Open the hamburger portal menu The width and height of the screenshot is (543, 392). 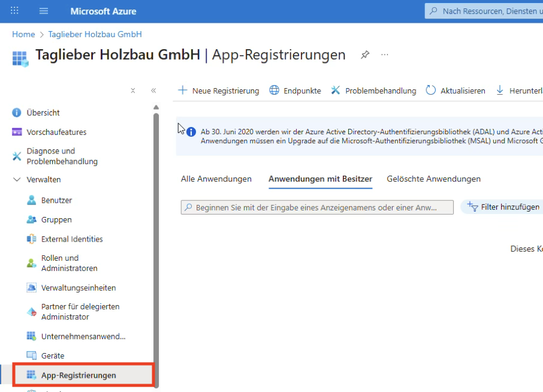pyautogui.click(x=44, y=11)
